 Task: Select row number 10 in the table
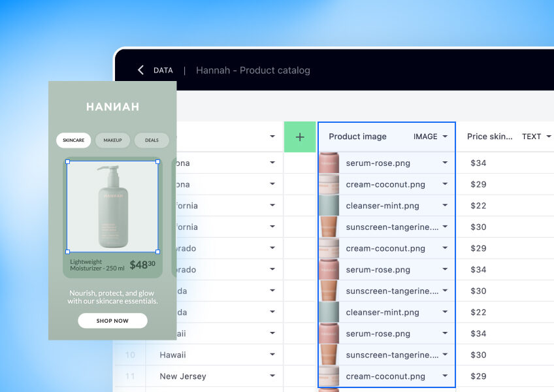[x=130, y=355]
